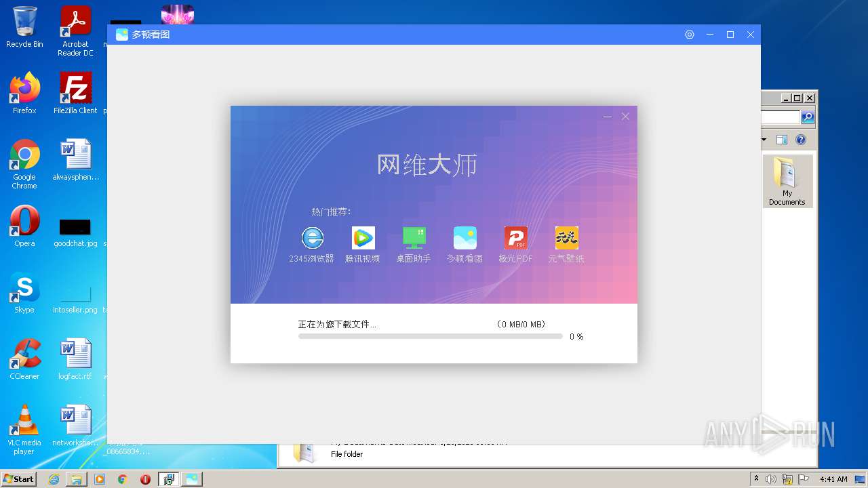Open Recycle Bin on desktop
Image resolution: width=868 pixels, height=488 pixels.
(x=24, y=27)
